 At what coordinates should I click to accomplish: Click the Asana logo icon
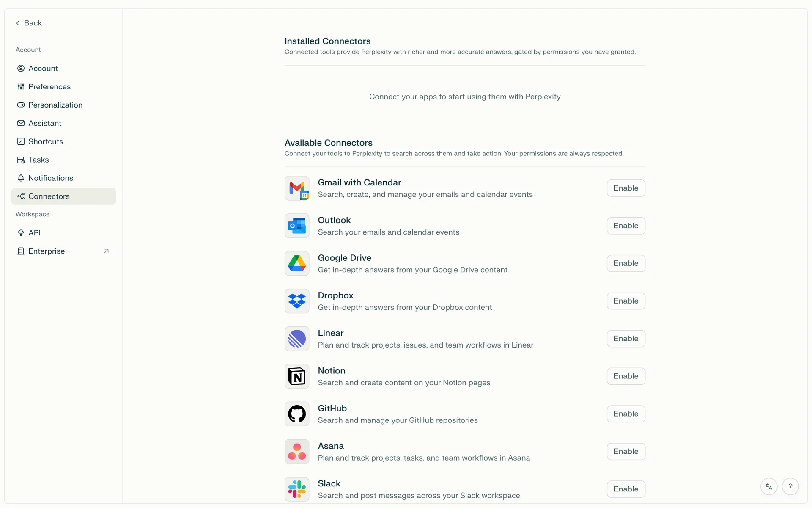297,452
